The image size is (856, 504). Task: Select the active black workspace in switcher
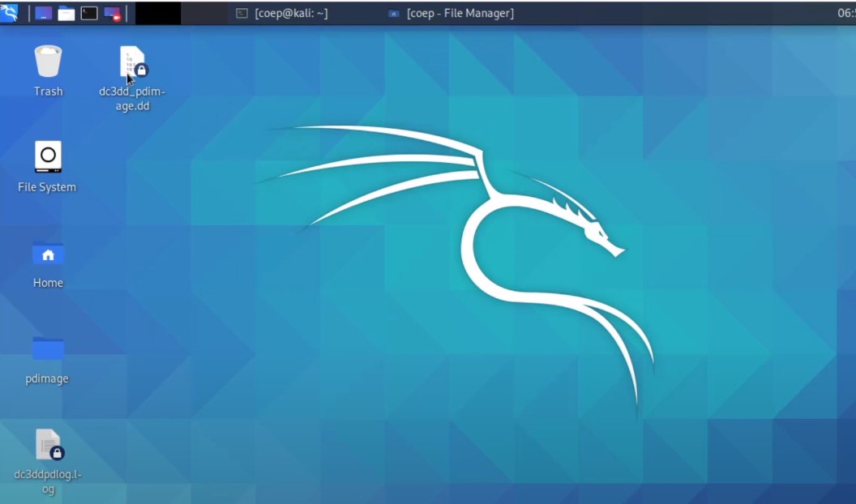[158, 13]
